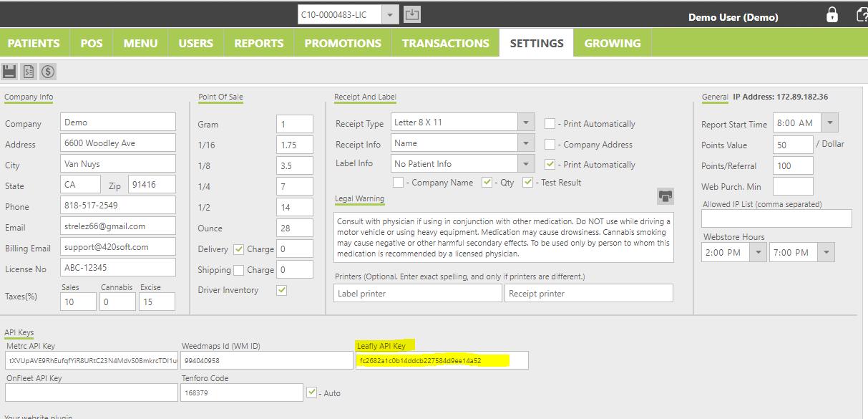The image size is (868, 419).
Task: Click the Address field
Action: pos(118,143)
